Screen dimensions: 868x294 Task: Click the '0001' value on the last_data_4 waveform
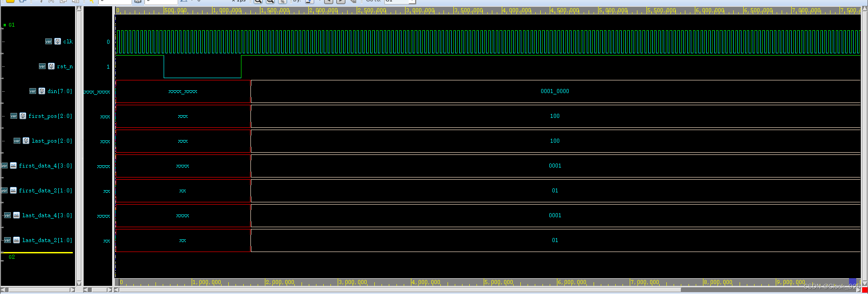click(x=555, y=215)
